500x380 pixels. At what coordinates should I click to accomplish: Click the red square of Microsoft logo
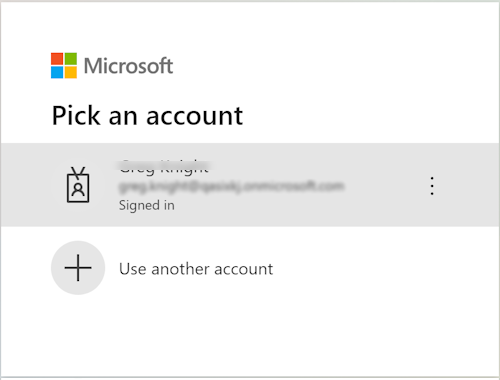click(x=57, y=58)
